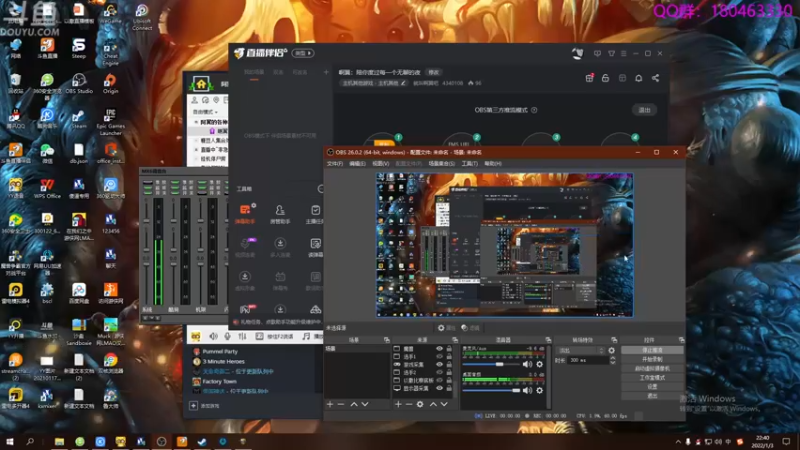The width and height of the screenshot is (800, 450).
Task: Open source properties gear in the sources toolbar
Action: coord(420,404)
